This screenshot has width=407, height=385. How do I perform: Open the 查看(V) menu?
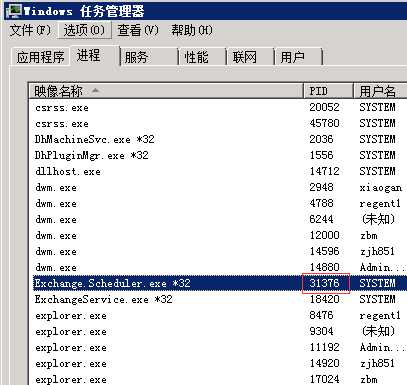point(138,31)
